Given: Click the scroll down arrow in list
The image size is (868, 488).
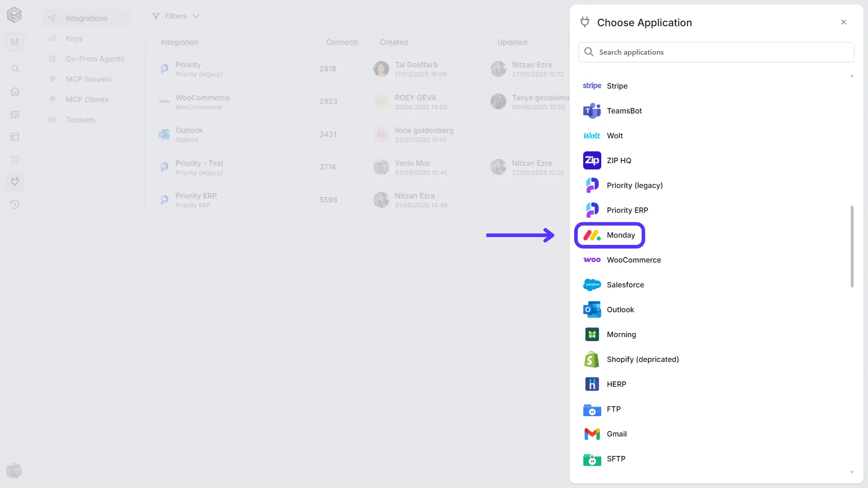Looking at the screenshot, I should click(852, 472).
